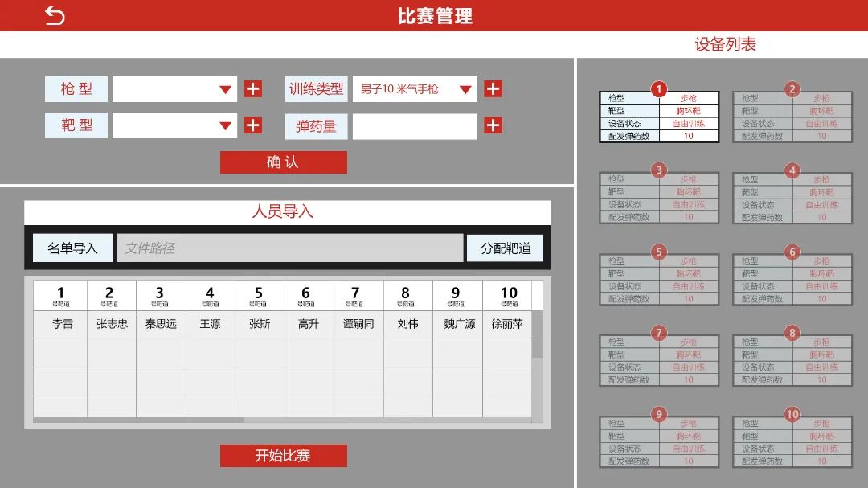Screen dimensions: 868x488
Task: Click the 名单导入 button
Action: pos(73,248)
